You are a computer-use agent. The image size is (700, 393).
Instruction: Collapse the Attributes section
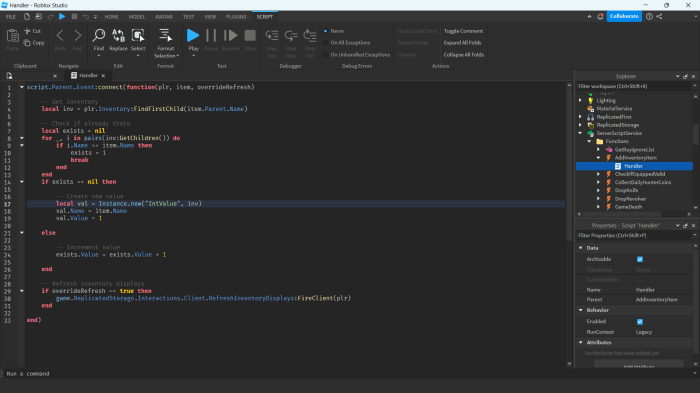coord(581,343)
